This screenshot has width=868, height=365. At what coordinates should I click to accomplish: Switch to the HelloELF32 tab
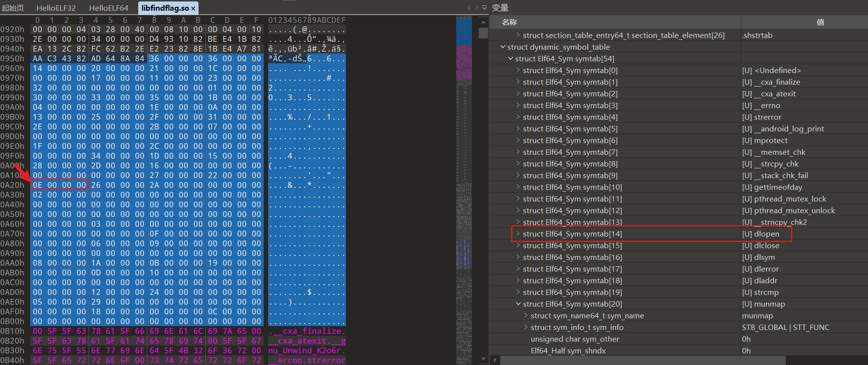(x=56, y=8)
